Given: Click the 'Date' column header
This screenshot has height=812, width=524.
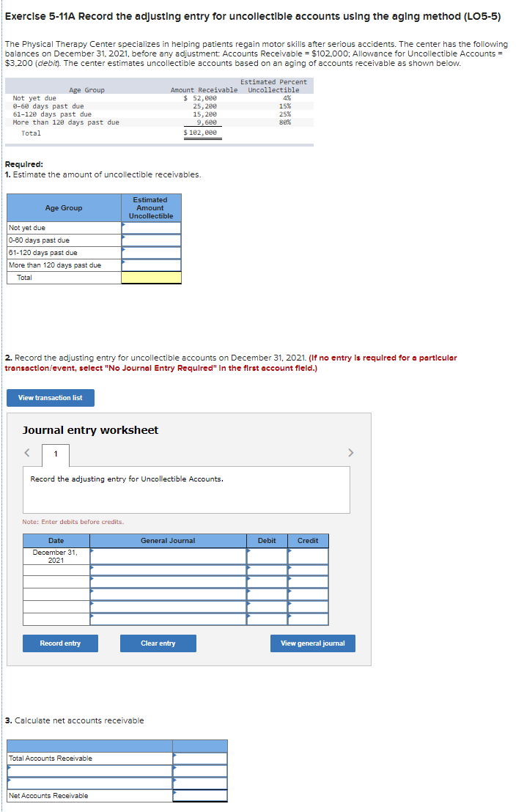Looking at the screenshot, I should point(56,541).
